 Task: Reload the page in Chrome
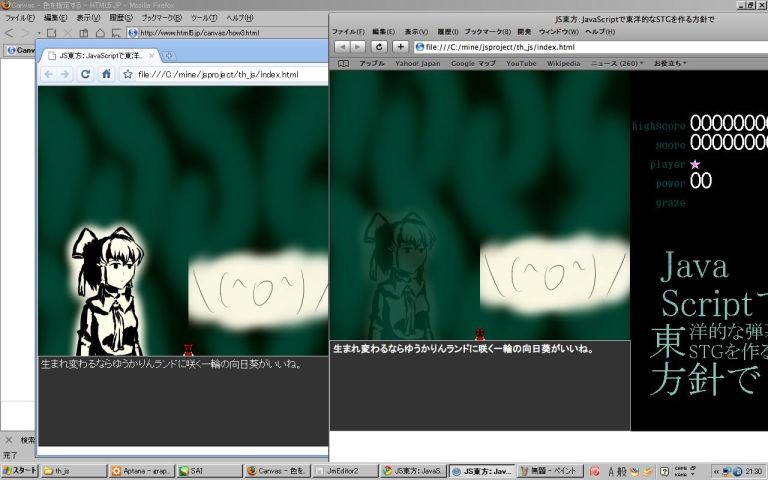pyautogui.click(x=86, y=74)
